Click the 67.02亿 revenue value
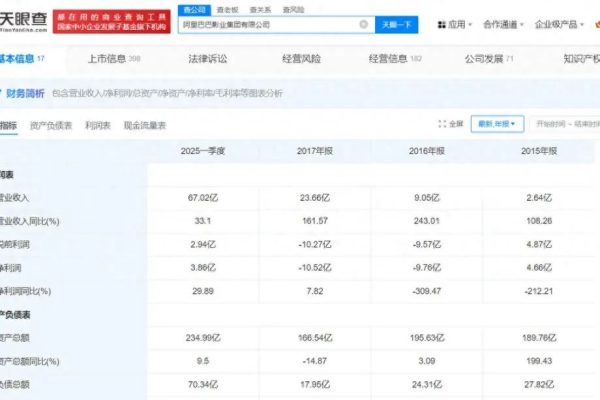600x400 pixels. click(x=203, y=198)
